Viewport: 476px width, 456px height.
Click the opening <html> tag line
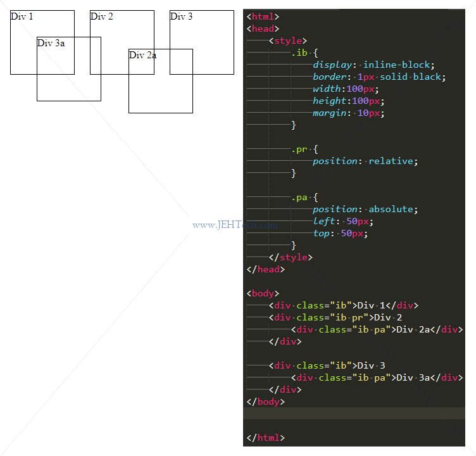[263, 16]
